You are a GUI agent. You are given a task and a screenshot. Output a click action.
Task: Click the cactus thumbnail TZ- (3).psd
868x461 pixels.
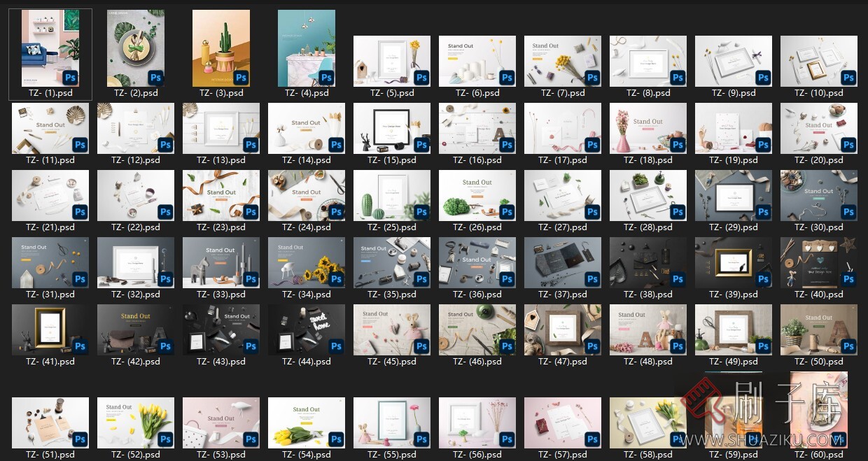(x=220, y=48)
